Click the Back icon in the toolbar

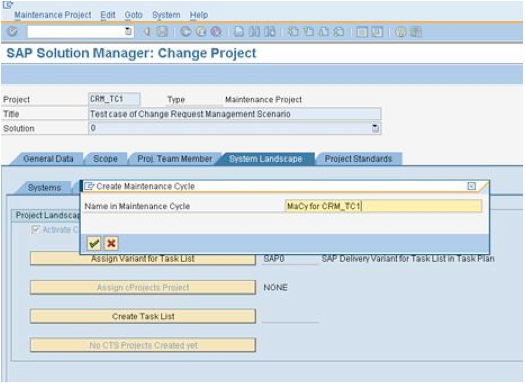coord(186,32)
